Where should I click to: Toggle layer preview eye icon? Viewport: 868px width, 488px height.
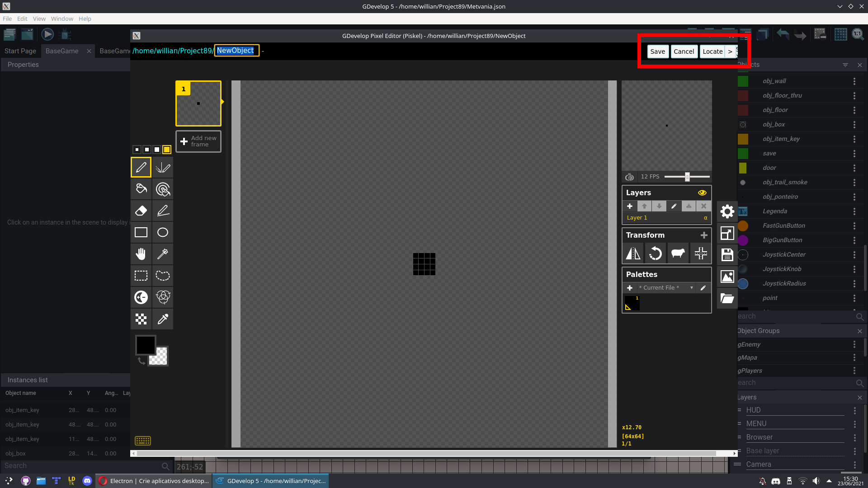[x=702, y=192]
